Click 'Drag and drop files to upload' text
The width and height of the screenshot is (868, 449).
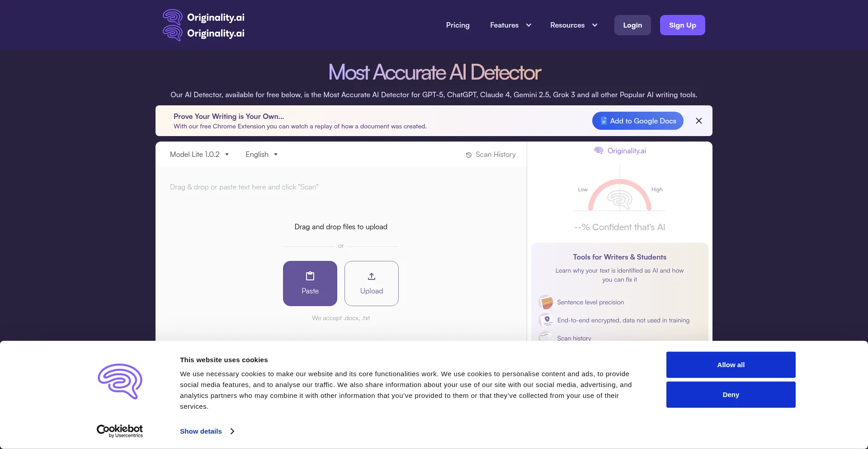[x=341, y=227]
